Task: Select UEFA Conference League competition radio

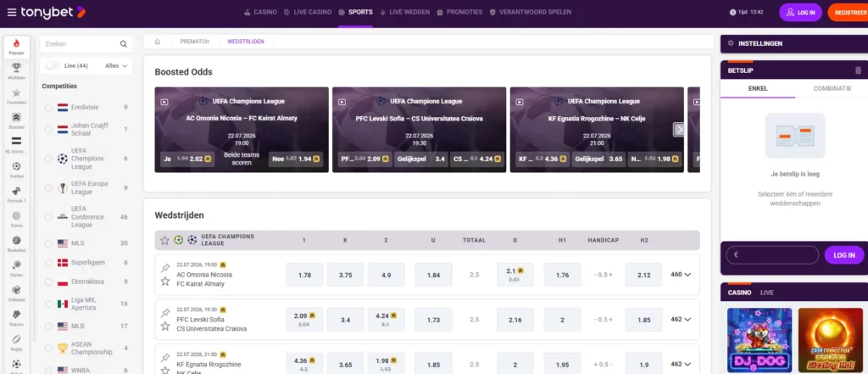Action: (48, 217)
